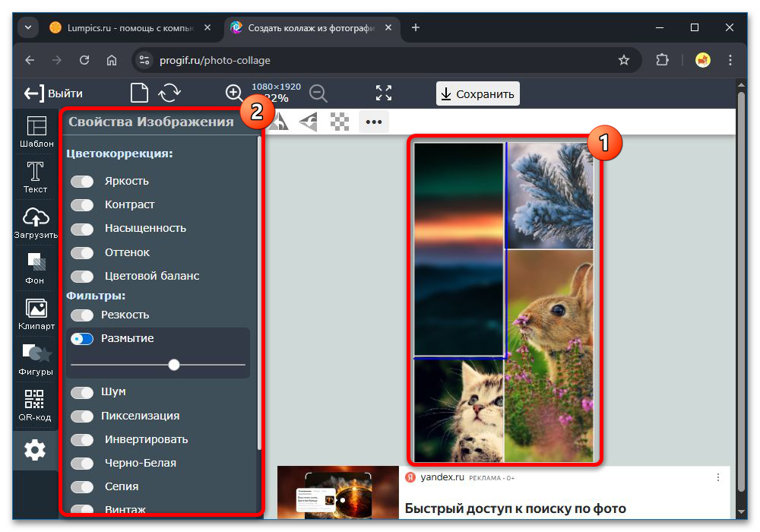Select the Фигуры shapes tool
Screen dimensions: 760x532
pyautogui.click(x=36, y=359)
